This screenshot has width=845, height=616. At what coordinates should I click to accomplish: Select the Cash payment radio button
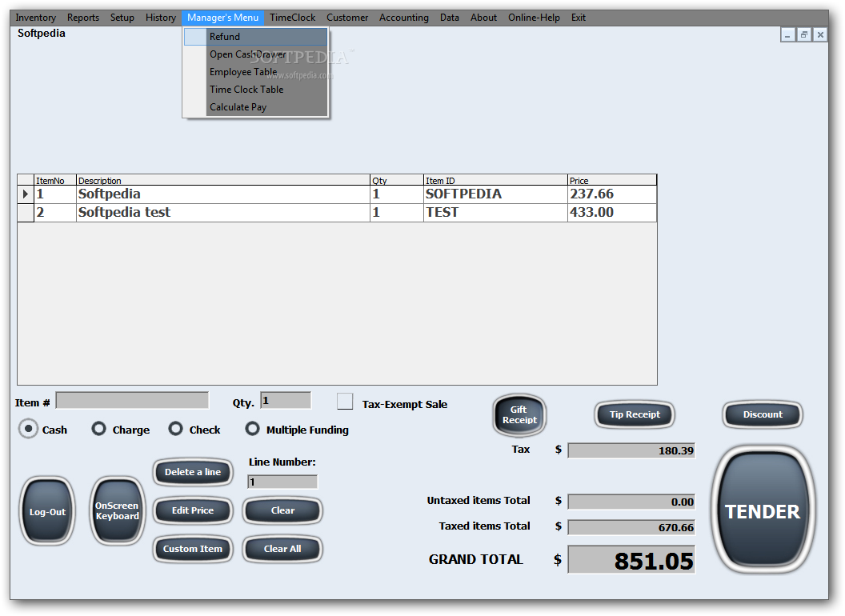(x=29, y=429)
